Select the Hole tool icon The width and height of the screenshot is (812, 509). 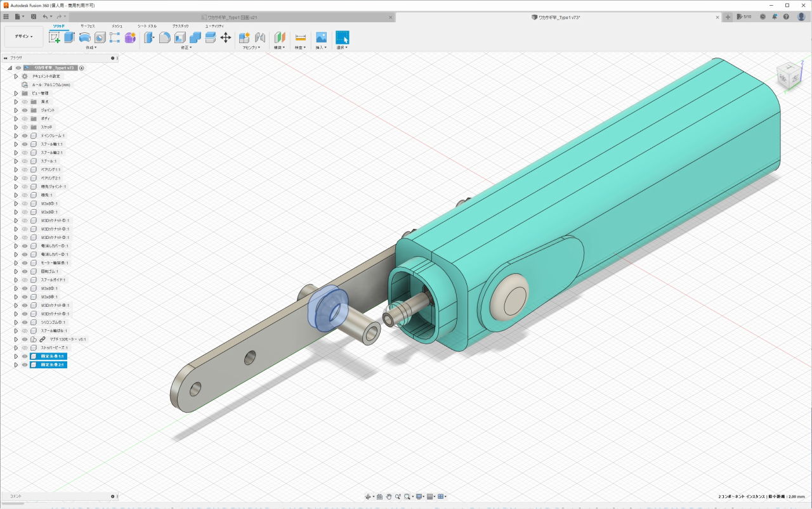tap(100, 37)
